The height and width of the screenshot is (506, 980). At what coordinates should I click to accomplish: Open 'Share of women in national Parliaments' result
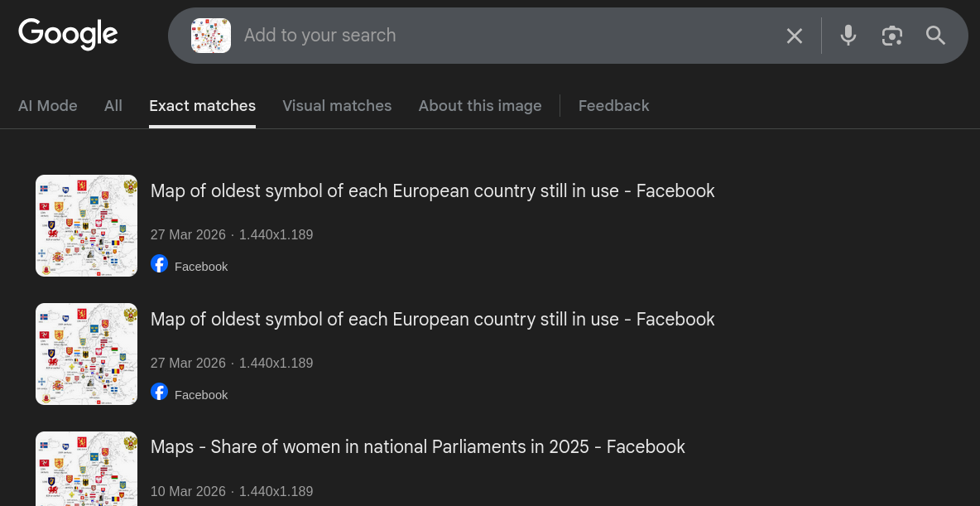click(x=417, y=447)
